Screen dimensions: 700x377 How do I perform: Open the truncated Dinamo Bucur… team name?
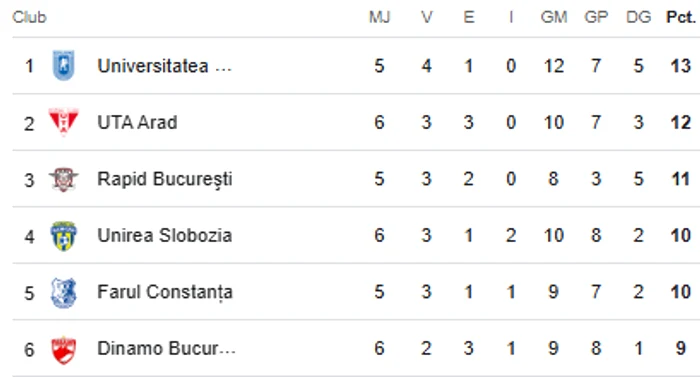pos(166,348)
